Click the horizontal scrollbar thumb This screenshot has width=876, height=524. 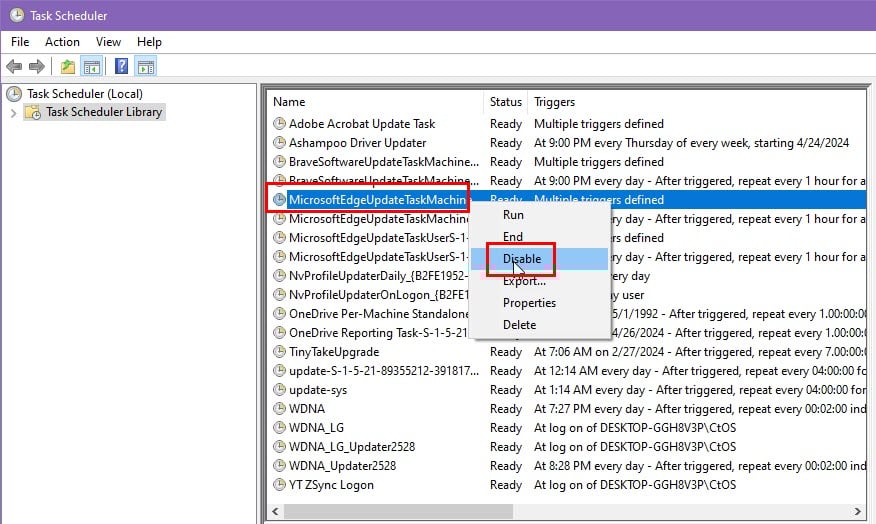click(398, 511)
